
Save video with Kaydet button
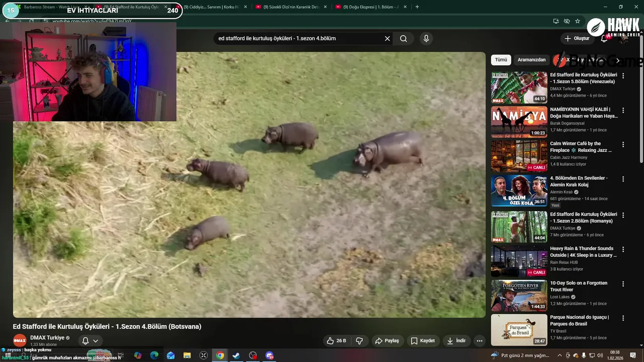[x=423, y=341]
